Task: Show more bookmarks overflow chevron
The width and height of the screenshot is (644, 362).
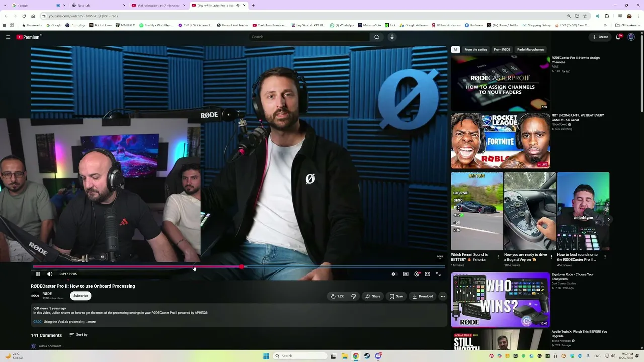Action: click(605, 25)
